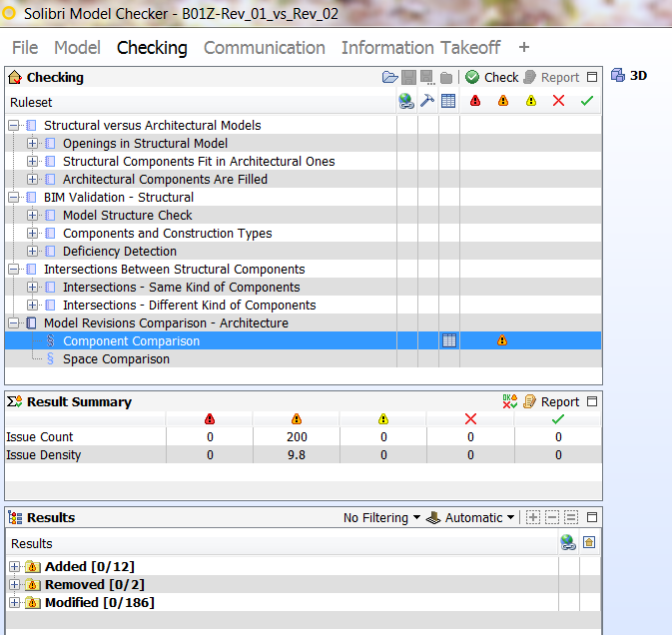
Task: Expand Components and Construction Types
Action: click(32, 233)
